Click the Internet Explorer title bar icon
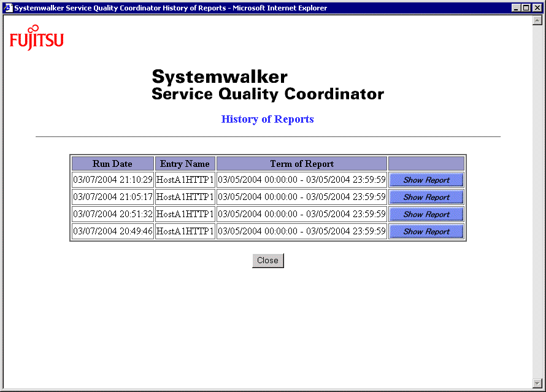Screen dimensions: 546x392 (8, 7)
